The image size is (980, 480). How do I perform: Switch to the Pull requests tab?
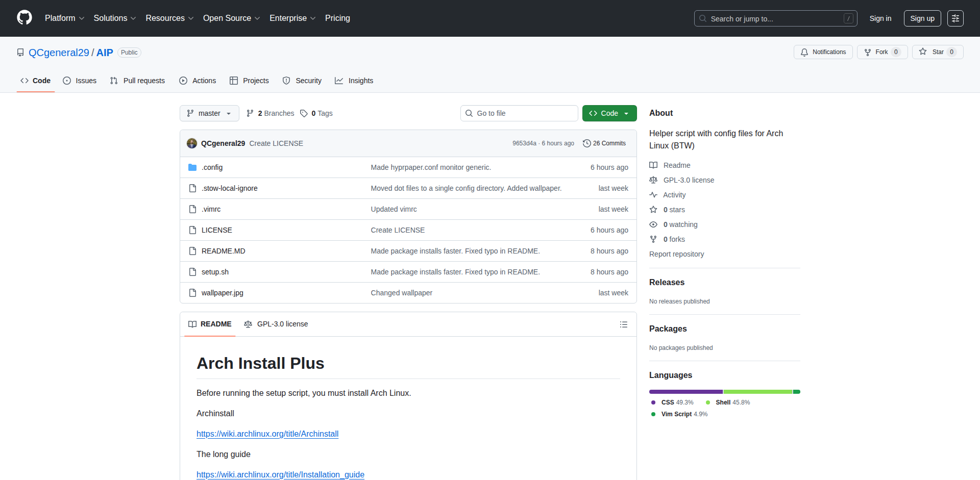[137, 81]
